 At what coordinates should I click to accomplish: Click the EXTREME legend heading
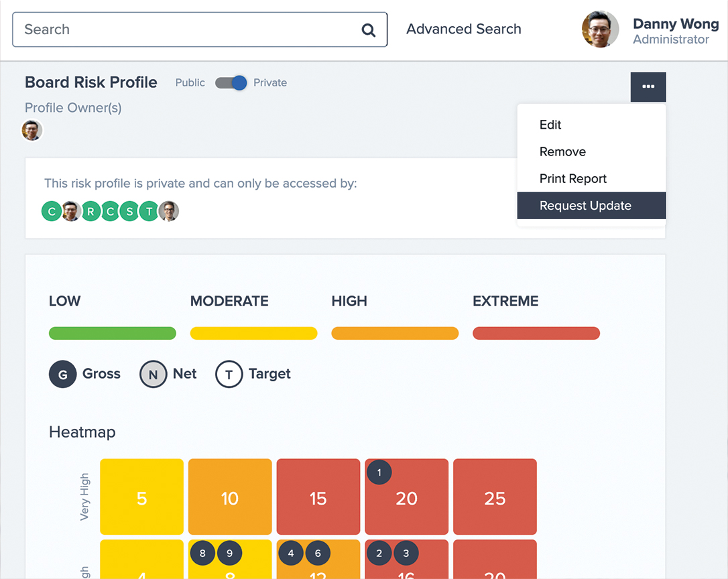coord(505,302)
